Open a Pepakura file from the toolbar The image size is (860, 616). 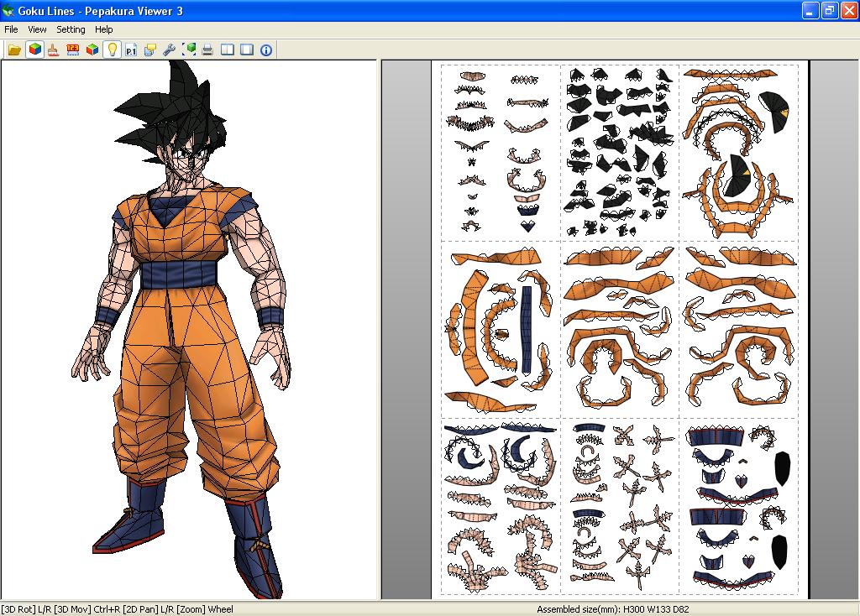click(13, 50)
